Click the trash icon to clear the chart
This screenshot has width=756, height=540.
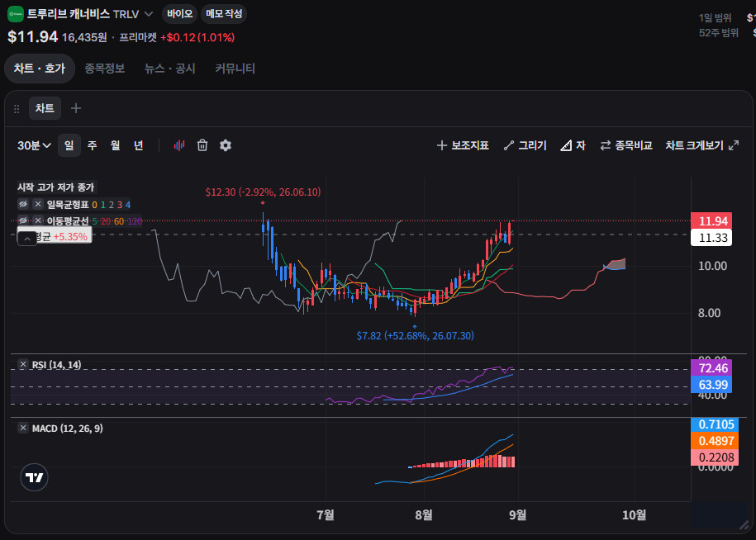tap(202, 145)
